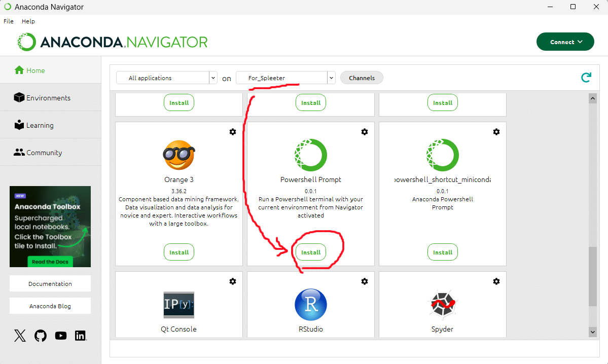The image size is (608, 364).
Task: Close the Anaconda Navigator window
Action: tap(596, 7)
